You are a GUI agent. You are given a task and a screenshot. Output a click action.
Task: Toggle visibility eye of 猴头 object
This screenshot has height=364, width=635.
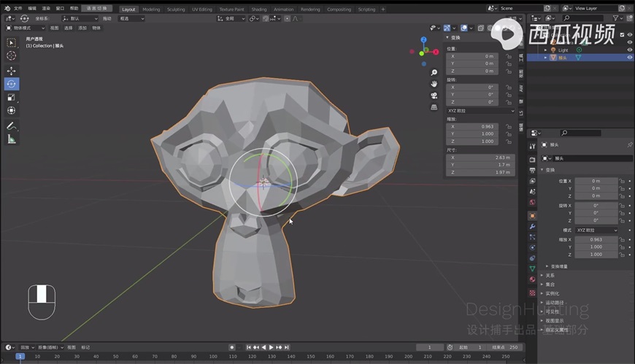pos(630,58)
